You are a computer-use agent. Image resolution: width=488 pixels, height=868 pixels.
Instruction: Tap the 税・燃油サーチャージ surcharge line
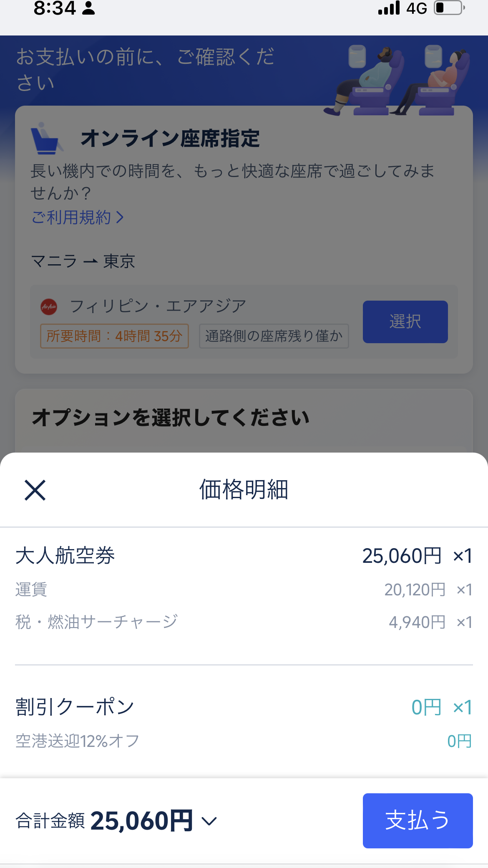tap(97, 622)
